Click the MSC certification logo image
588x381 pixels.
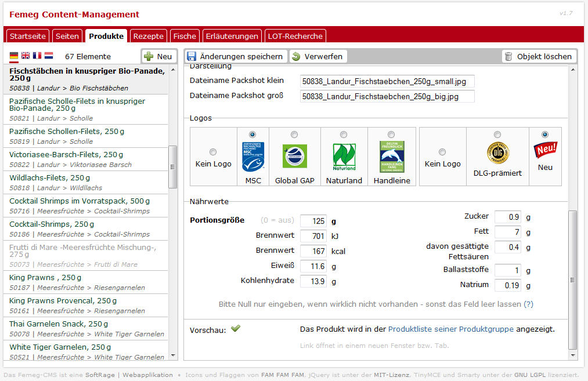(x=252, y=157)
